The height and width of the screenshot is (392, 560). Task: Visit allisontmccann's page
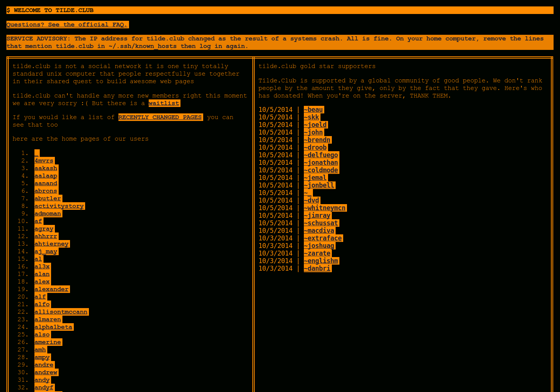(x=61, y=312)
